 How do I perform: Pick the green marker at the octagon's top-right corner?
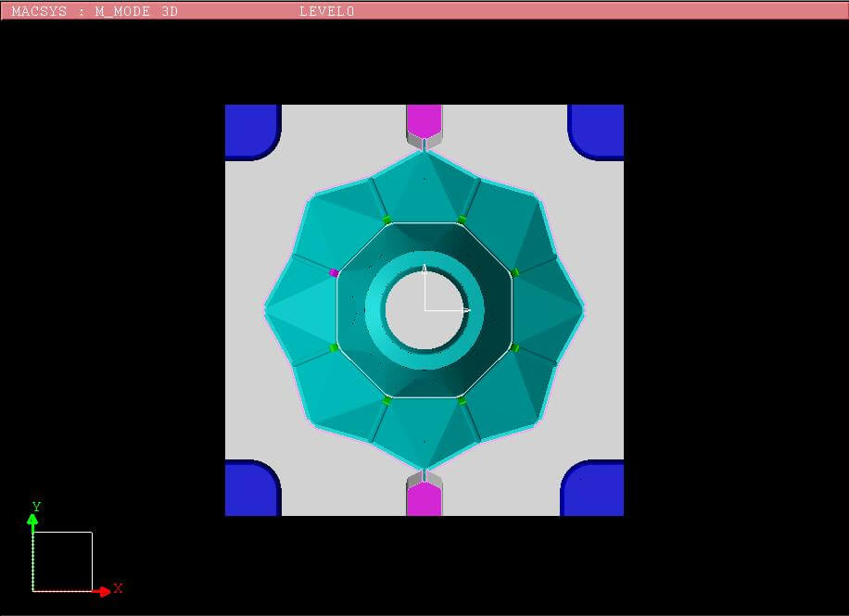(462, 220)
